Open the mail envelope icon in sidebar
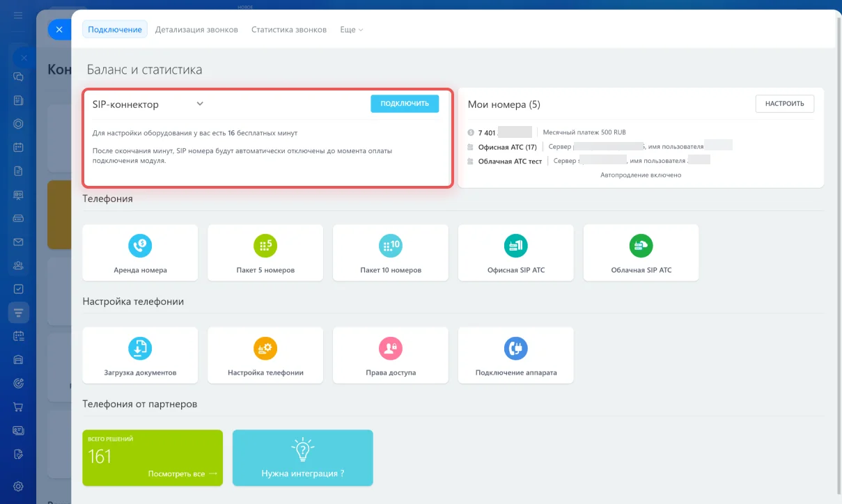Screen dimensions: 842x504 tap(19, 242)
